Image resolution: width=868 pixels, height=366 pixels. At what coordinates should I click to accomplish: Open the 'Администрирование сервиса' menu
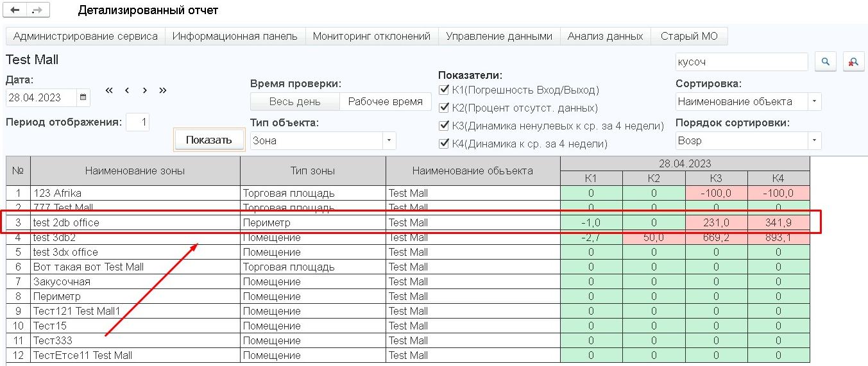[85, 37]
